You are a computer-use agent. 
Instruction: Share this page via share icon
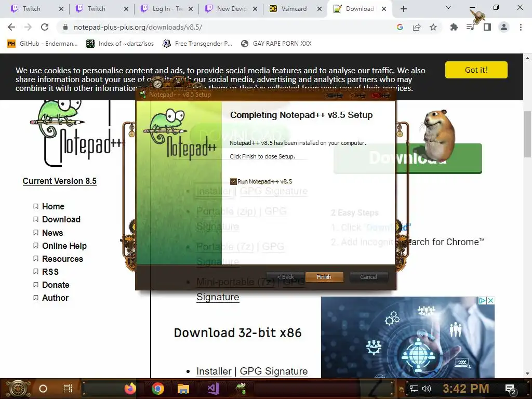click(x=417, y=27)
